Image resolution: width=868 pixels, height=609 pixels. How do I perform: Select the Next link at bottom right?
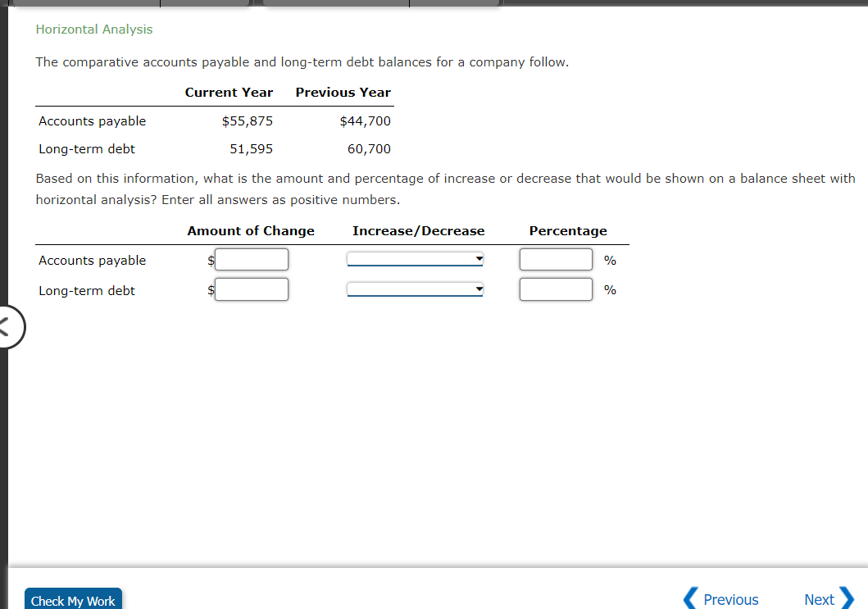tap(819, 599)
